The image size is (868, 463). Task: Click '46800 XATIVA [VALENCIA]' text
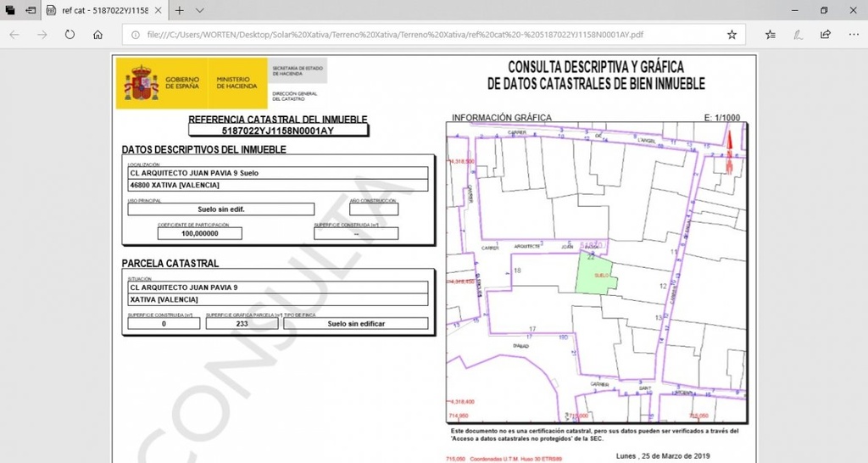click(x=175, y=185)
